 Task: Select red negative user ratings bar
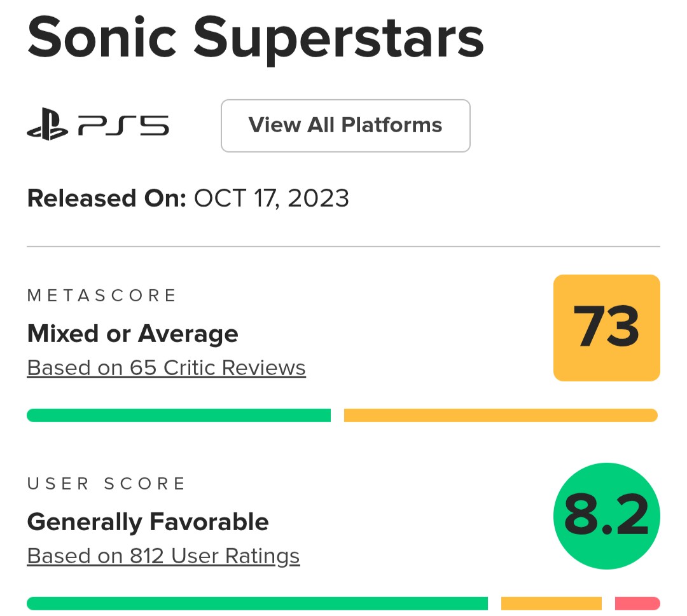(637, 603)
